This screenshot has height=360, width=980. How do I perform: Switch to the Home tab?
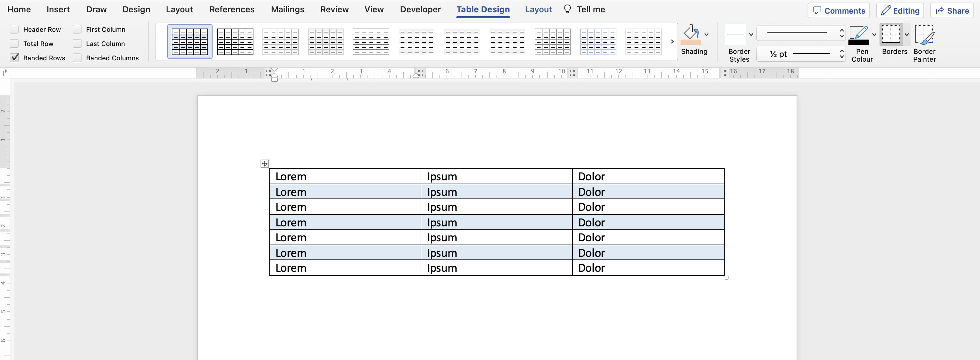coord(19,9)
